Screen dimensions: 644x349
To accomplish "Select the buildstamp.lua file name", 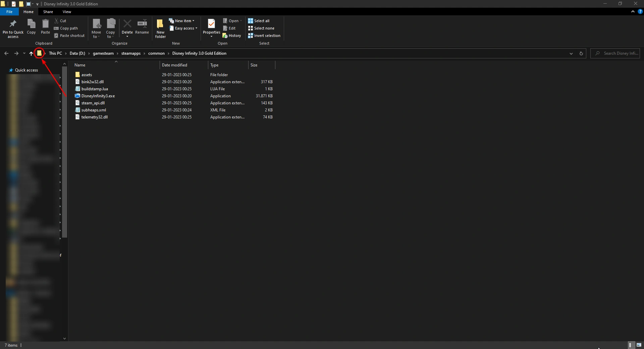I will [95, 89].
